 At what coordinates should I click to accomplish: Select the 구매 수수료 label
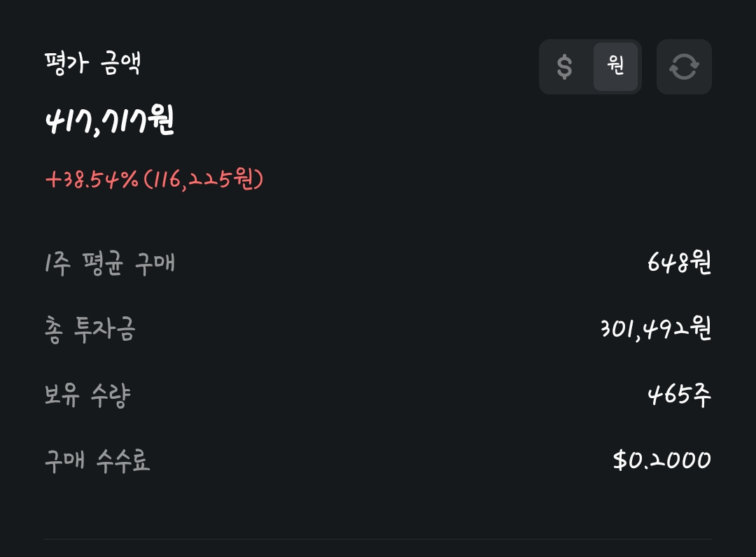97,461
